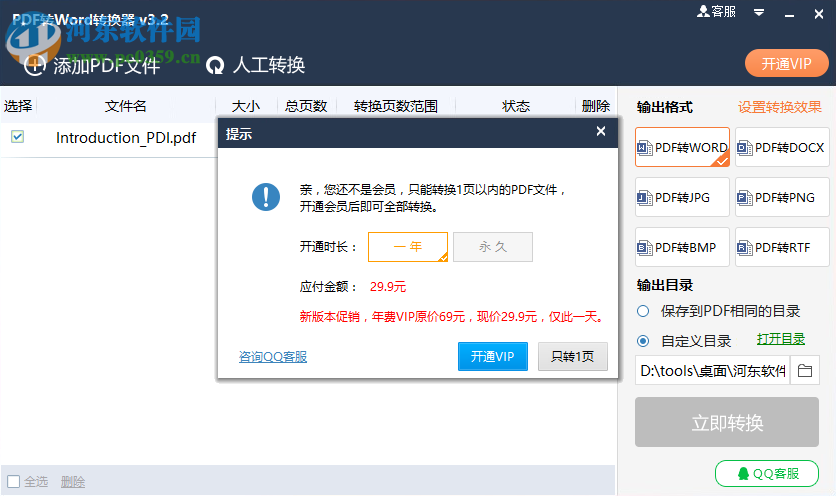Choose 自定义目录 radio option
This screenshot has height=496, width=836.
(x=643, y=341)
